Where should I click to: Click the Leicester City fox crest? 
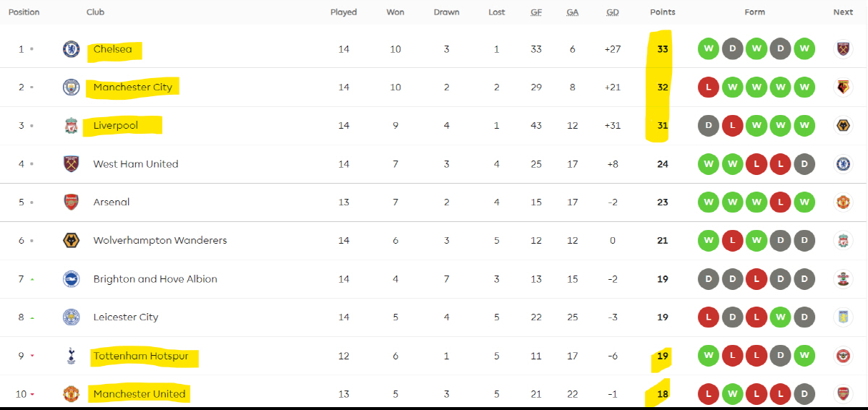click(x=71, y=317)
